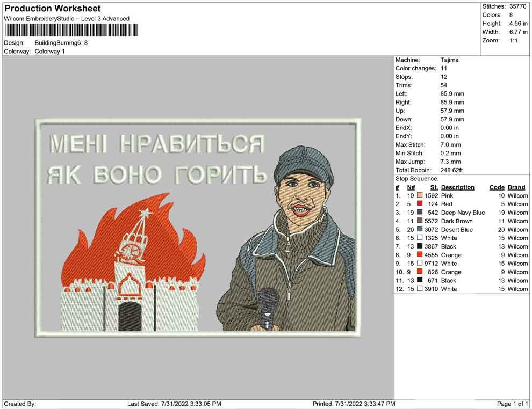The image size is (532, 409).
Task: Click the barcode under the worksheet title
Action: click(71, 30)
